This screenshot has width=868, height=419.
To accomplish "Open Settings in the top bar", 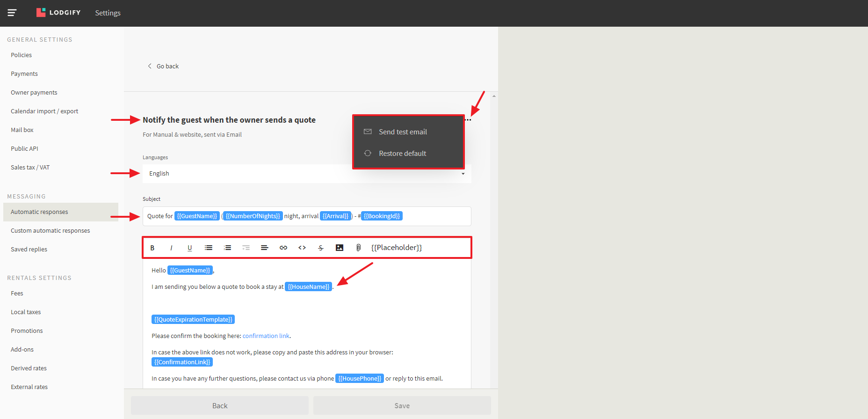I will (108, 13).
